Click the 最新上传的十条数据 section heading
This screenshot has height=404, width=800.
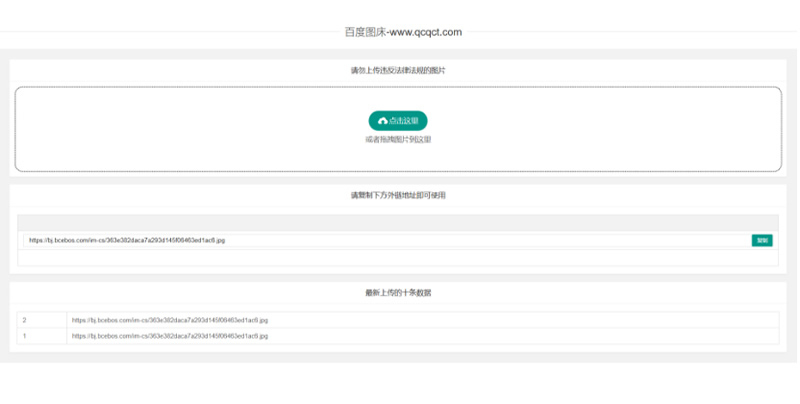[398, 293]
